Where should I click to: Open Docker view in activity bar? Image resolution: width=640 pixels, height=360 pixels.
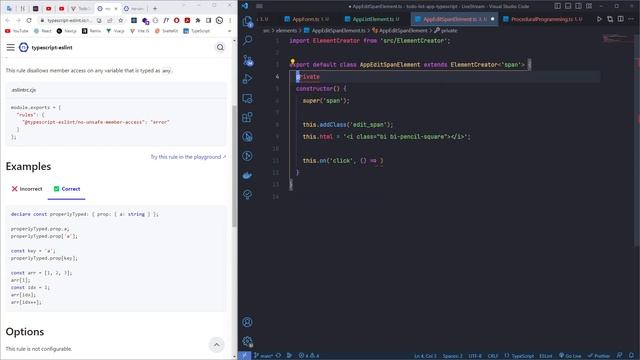247,176
